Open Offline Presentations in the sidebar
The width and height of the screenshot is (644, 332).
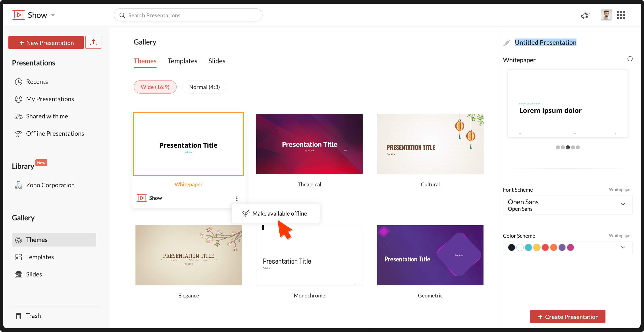coord(55,133)
